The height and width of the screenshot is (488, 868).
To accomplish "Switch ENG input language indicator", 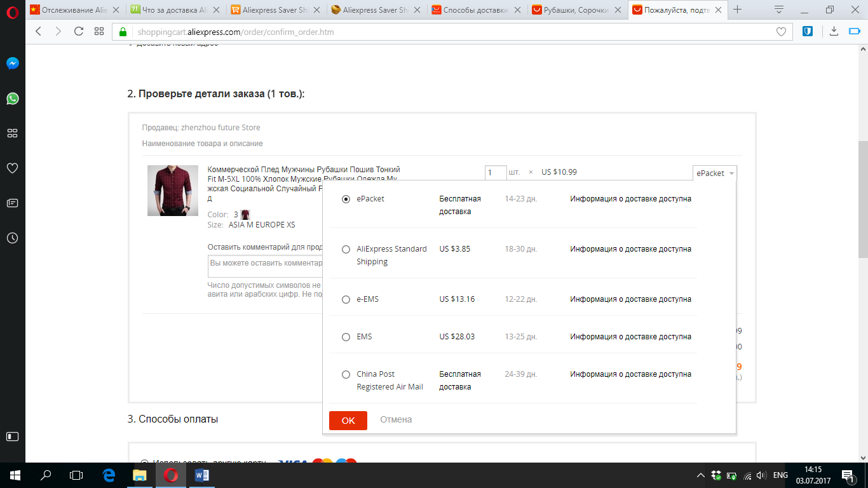I will 781,475.
